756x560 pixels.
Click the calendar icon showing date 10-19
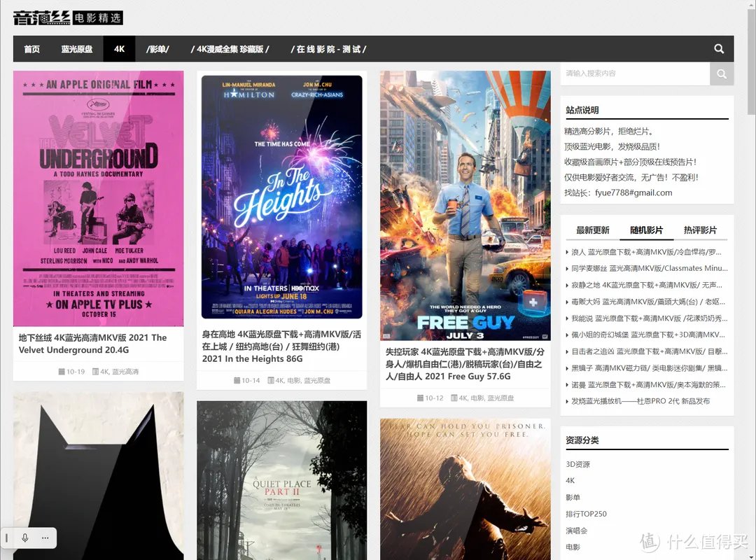point(62,372)
